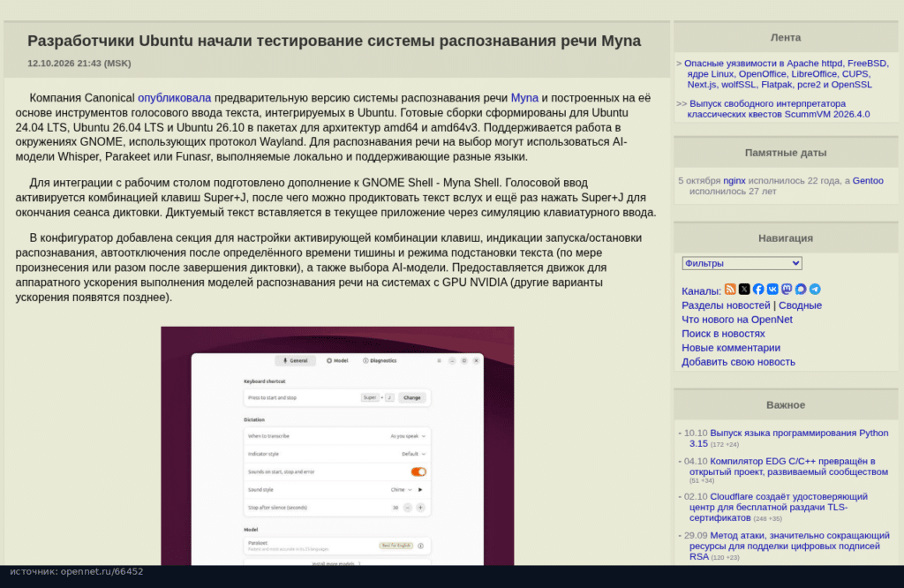Open the ScummVM 2026.4.0 release link
Viewport: 904px width, 588px height.
click(779, 109)
